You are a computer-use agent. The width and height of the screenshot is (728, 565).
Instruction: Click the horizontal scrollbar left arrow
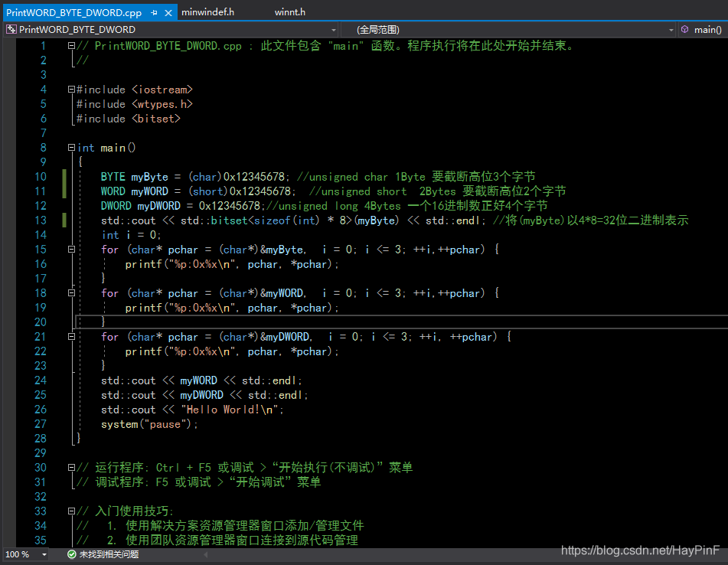coord(206,554)
